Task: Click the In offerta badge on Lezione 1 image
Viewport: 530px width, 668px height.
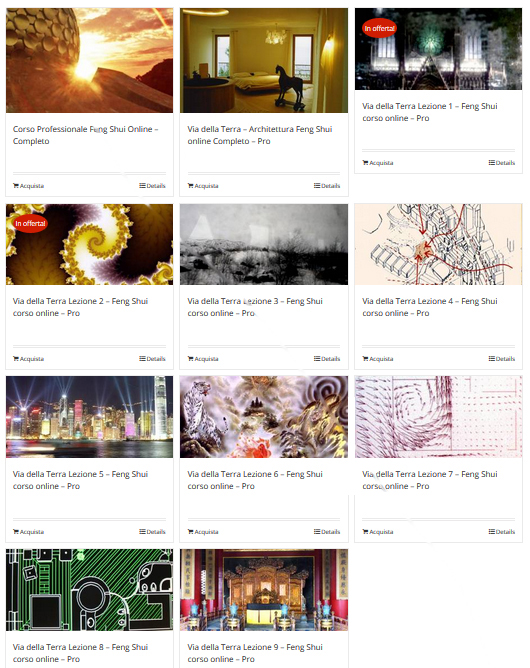Action: click(379, 29)
